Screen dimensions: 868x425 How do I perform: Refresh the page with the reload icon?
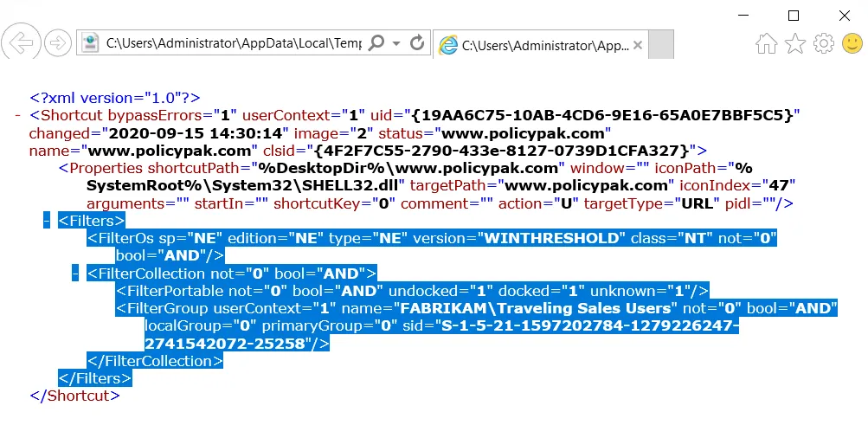(417, 42)
